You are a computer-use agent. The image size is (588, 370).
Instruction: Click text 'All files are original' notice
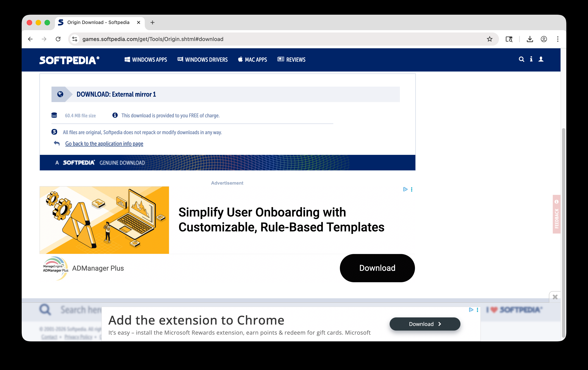click(142, 132)
